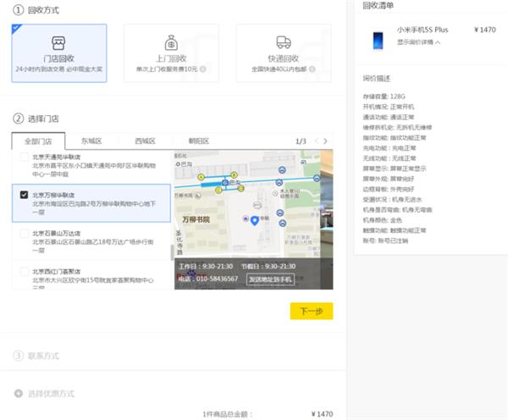This screenshot has height=420, width=508.
Task: Uncheck the 北京万柳华联店 store checkbox
Action: point(25,195)
